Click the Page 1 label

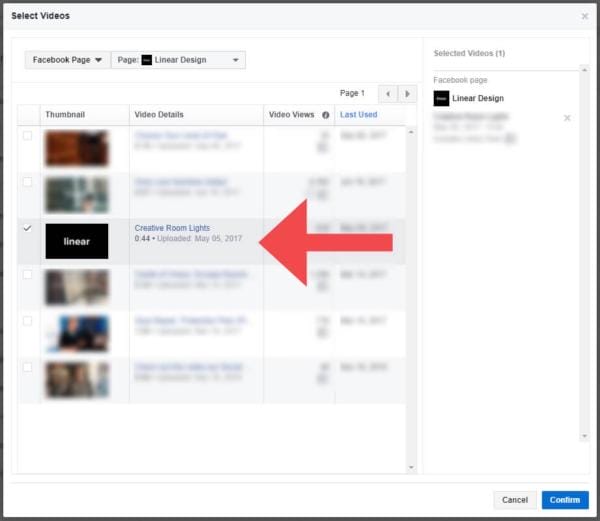click(x=352, y=93)
